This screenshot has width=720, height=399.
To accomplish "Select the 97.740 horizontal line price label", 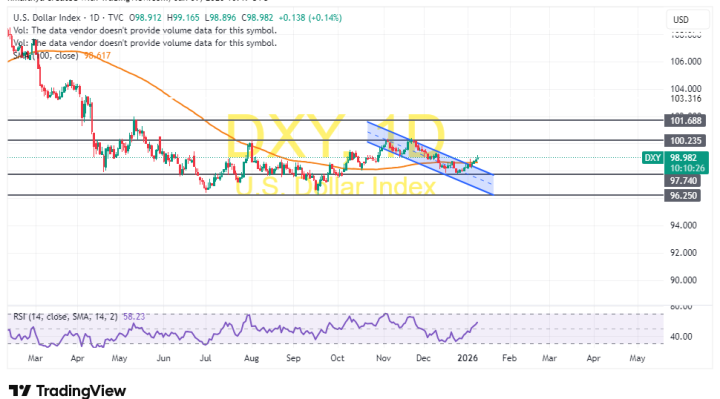I will (683, 181).
